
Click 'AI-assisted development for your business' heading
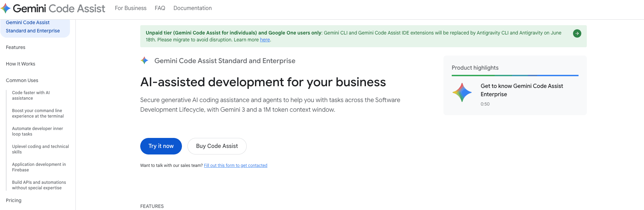click(263, 82)
